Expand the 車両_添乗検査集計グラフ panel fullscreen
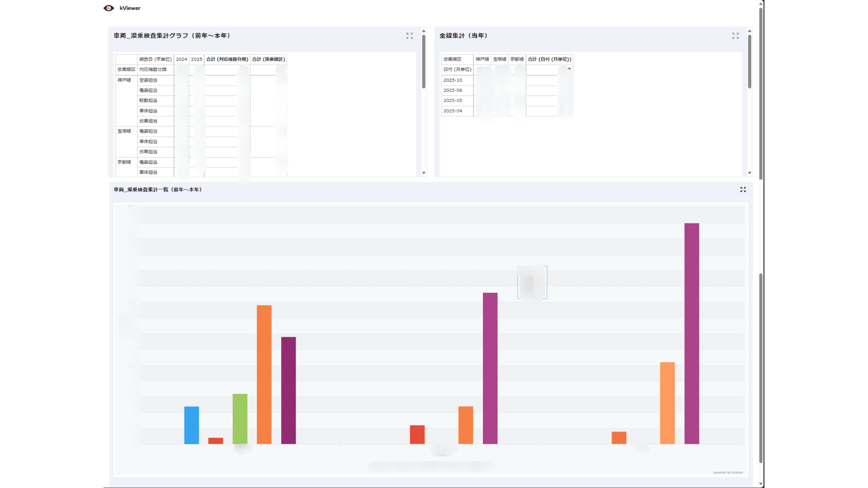The width and height of the screenshot is (868, 488). (410, 36)
